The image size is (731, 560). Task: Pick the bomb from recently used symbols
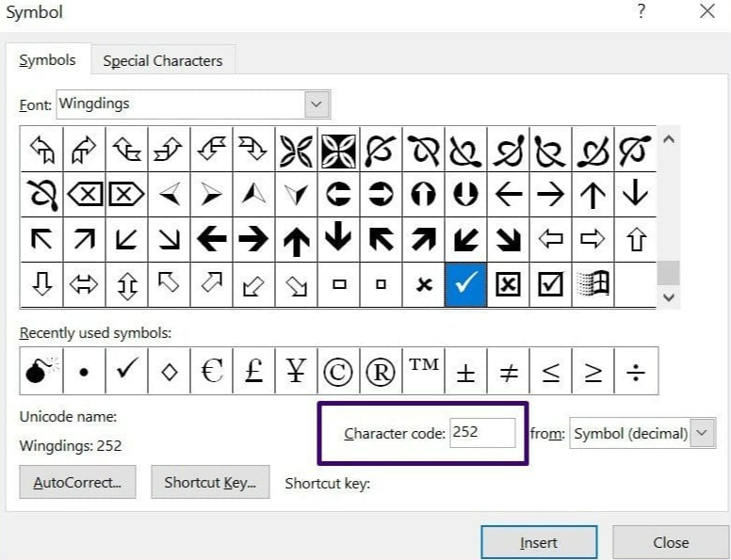41,371
